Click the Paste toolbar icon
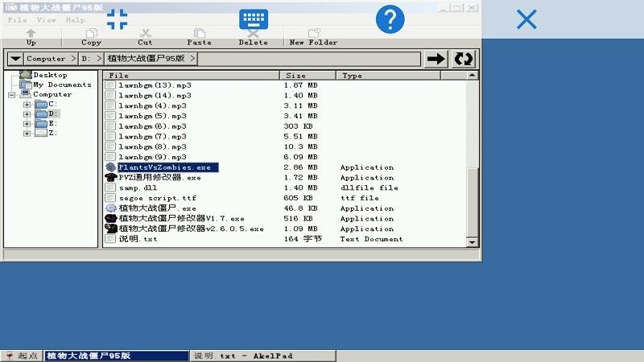This screenshot has height=362, width=644. (x=199, y=37)
